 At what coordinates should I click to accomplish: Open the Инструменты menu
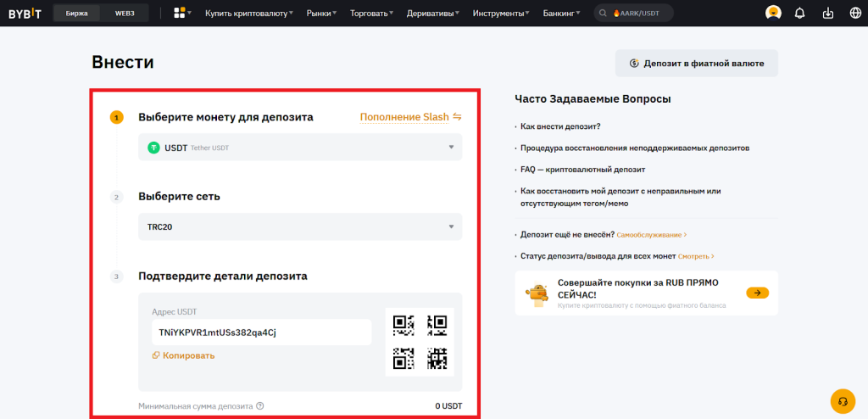click(x=503, y=13)
